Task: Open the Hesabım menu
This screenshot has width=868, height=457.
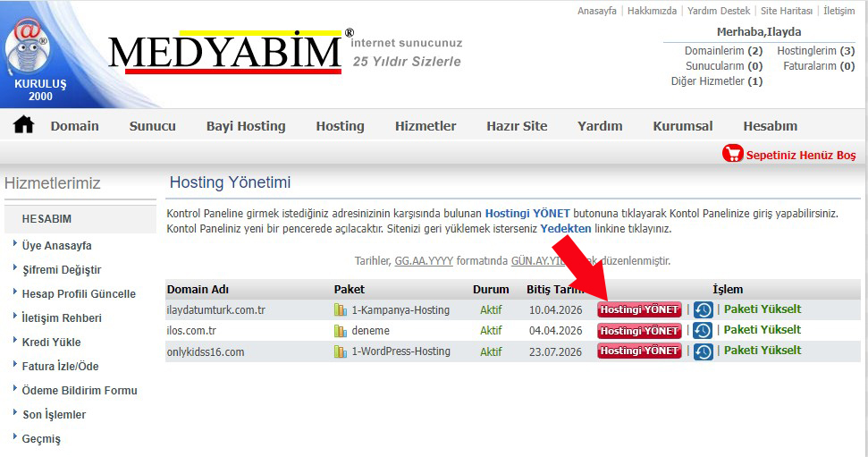Action: (x=770, y=126)
